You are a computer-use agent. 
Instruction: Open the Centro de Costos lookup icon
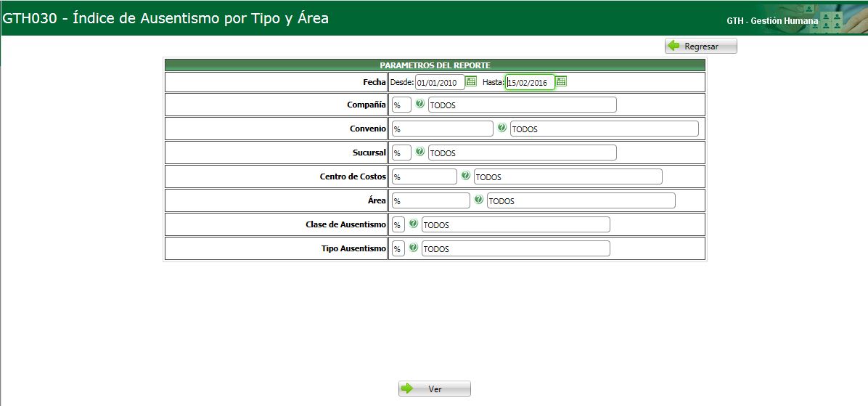pyautogui.click(x=465, y=176)
